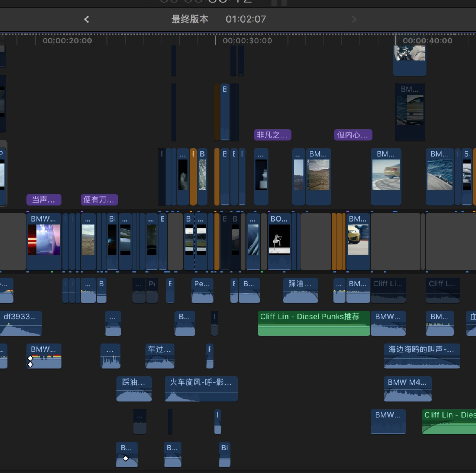The width and height of the screenshot is (476, 473).
Task: Select the dimmed Cliff Li… audio clip
Action: tap(388, 291)
